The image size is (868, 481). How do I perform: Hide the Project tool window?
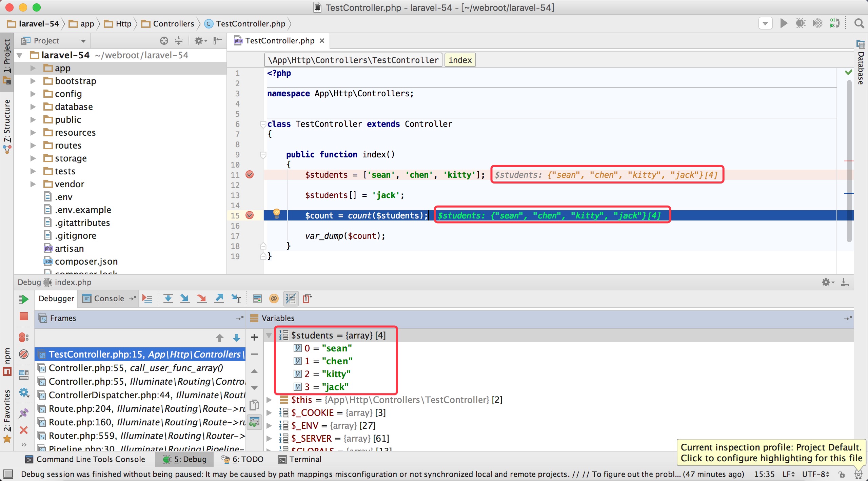pyautogui.click(x=217, y=41)
